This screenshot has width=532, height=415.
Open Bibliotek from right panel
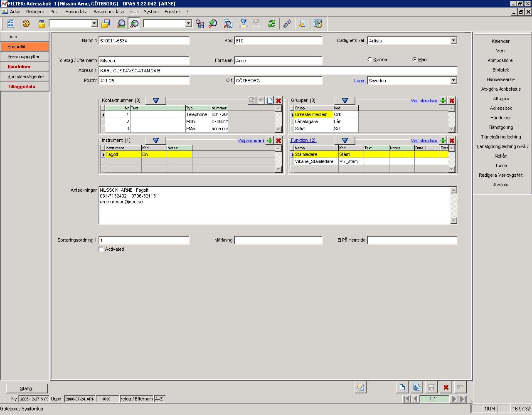(x=500, y=70)
